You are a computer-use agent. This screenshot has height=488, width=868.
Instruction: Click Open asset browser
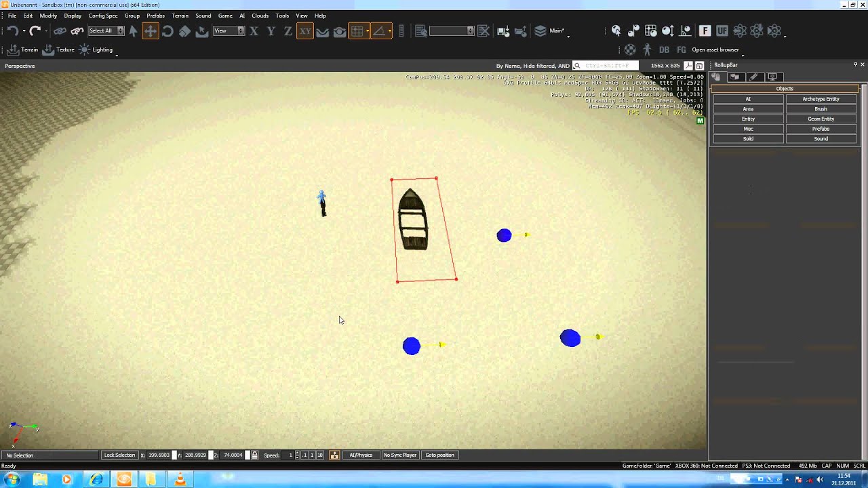tap(715, 49)
